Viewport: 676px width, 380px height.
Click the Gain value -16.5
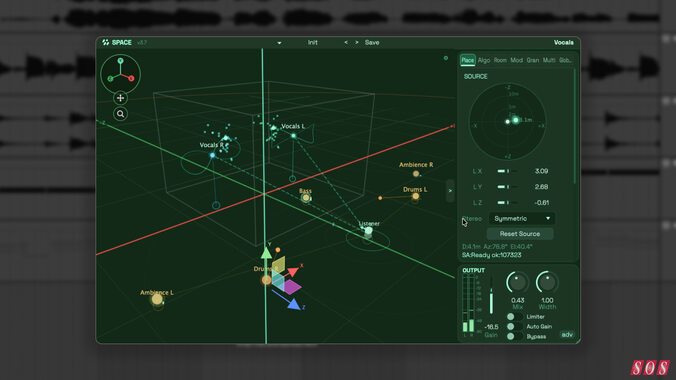click(x=491, y=327)
